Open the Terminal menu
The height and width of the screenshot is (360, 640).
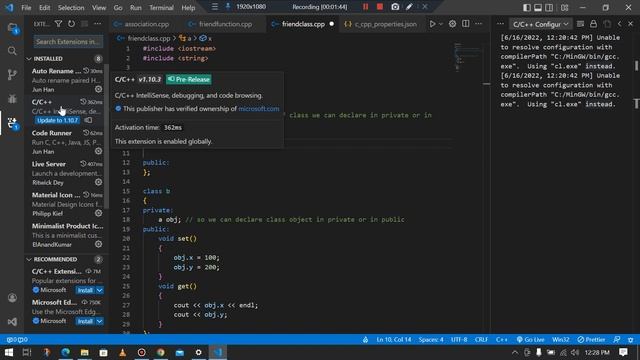click(x=161, y=7)
